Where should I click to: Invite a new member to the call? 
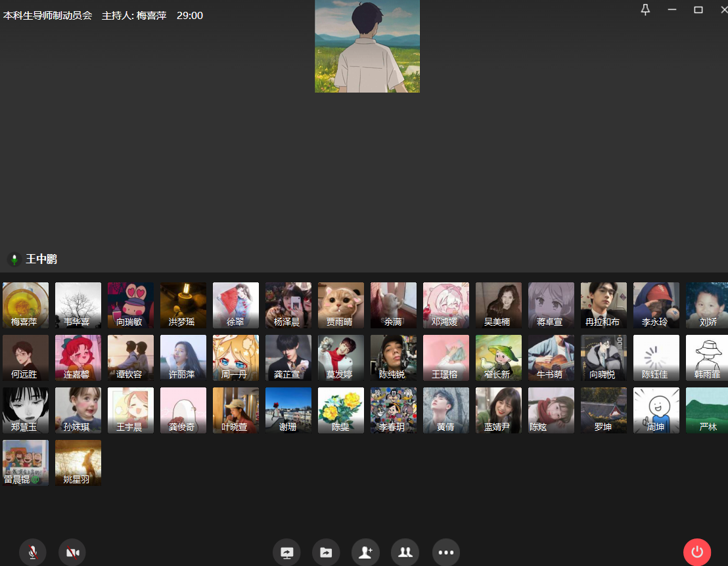[x=365, y=552]
